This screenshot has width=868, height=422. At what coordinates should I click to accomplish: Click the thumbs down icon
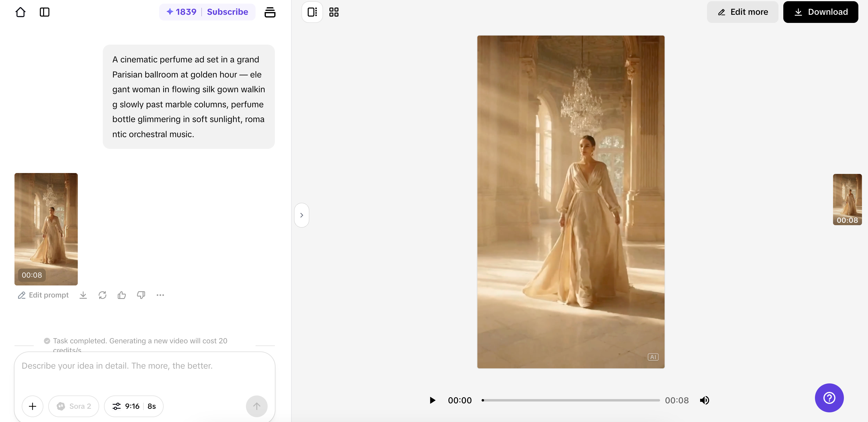141,295
